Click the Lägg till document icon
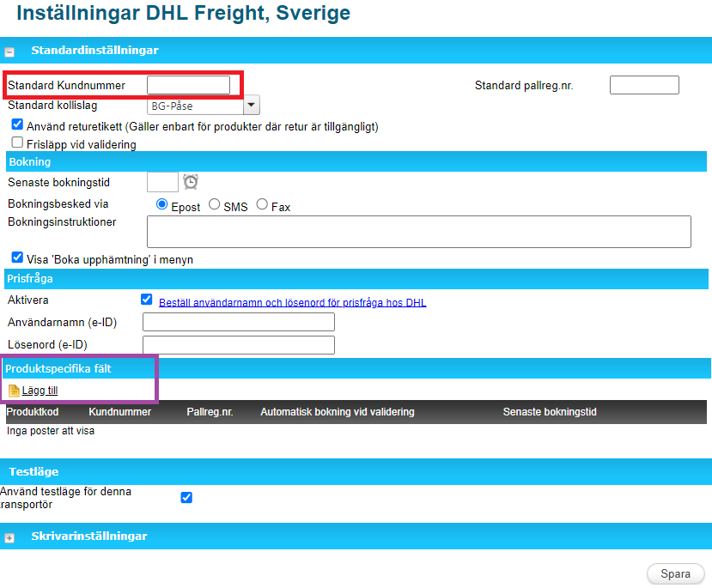This screenshot has height=588, width=712. tap(14, 391)
